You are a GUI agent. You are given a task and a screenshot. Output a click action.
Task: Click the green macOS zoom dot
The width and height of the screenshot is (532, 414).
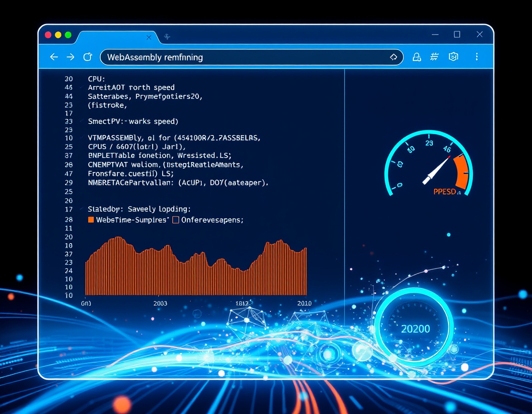(68, 35)
